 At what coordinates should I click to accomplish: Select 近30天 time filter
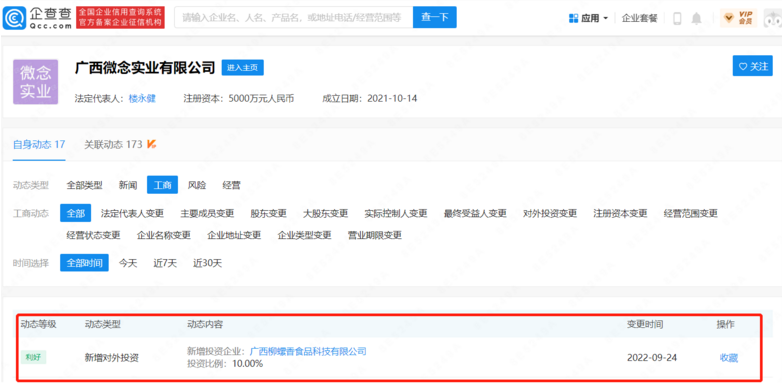pyautogui.click(x=207, y=263)
